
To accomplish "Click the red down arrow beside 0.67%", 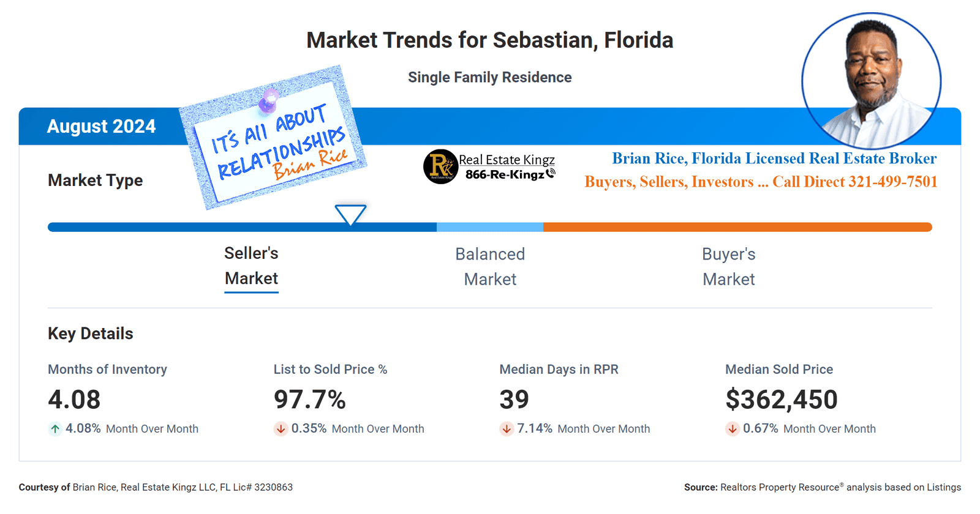I will (x=732, y=429).
